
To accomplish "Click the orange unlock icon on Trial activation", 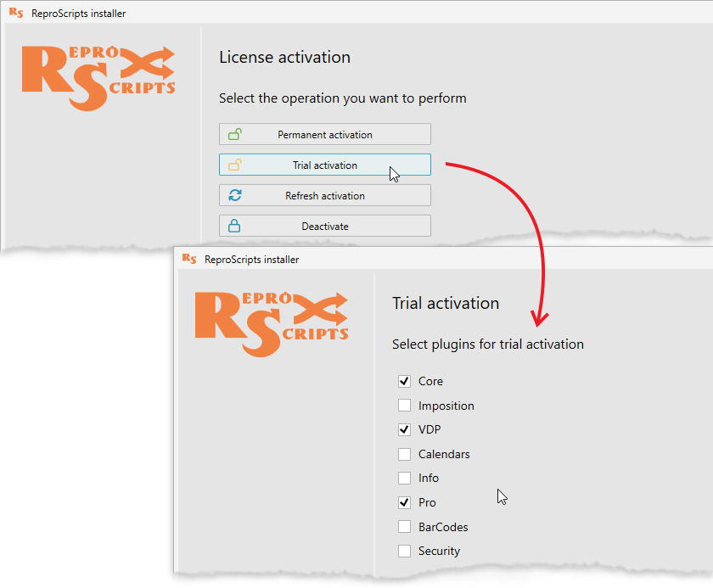I will pos(235,164).
